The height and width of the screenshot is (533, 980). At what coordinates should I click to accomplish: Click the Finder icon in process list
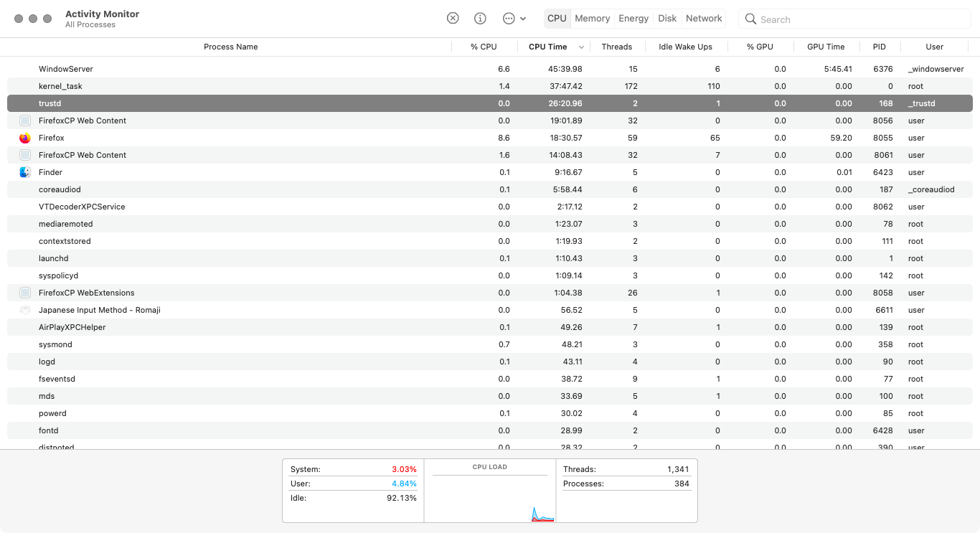(25, 172)
